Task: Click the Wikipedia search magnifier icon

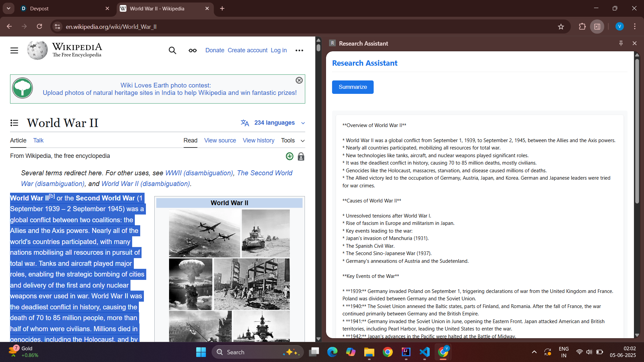Action: pyautogui.click(x=172, y=50)
